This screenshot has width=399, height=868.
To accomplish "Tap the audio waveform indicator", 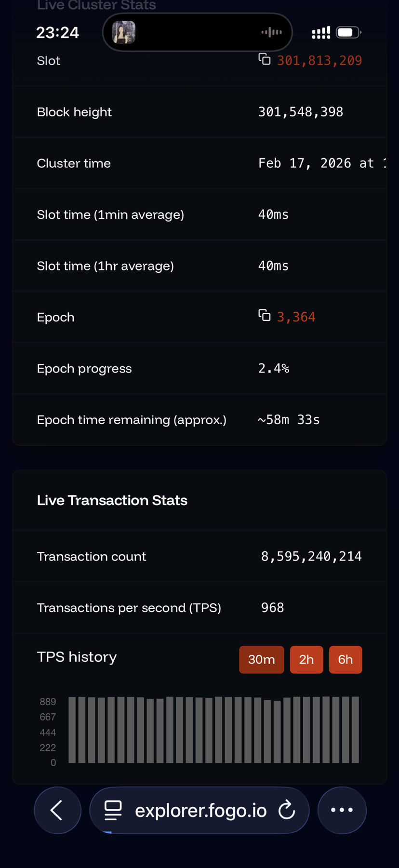I will tap(272, 32).
